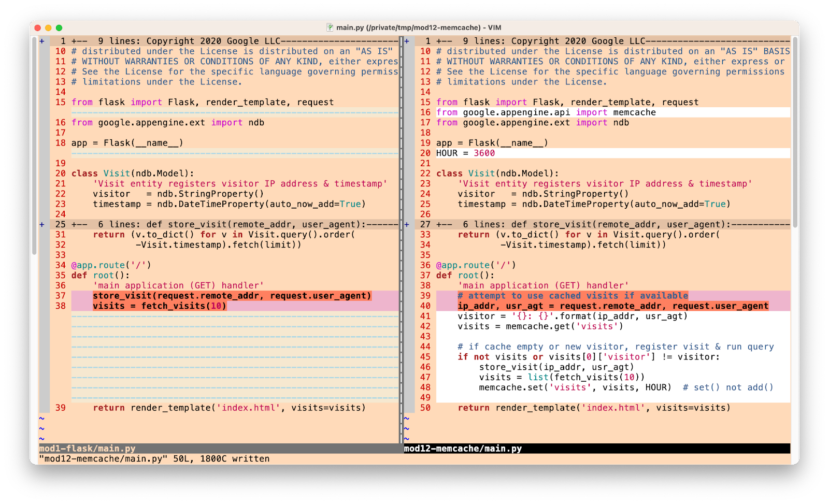Click the 'attempt to use cached visits' comment
Viewport: 829px width, 504px height.
point(573,296)
